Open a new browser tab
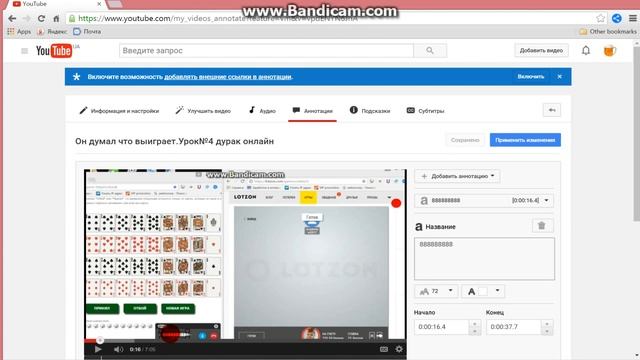 point(115,4)
